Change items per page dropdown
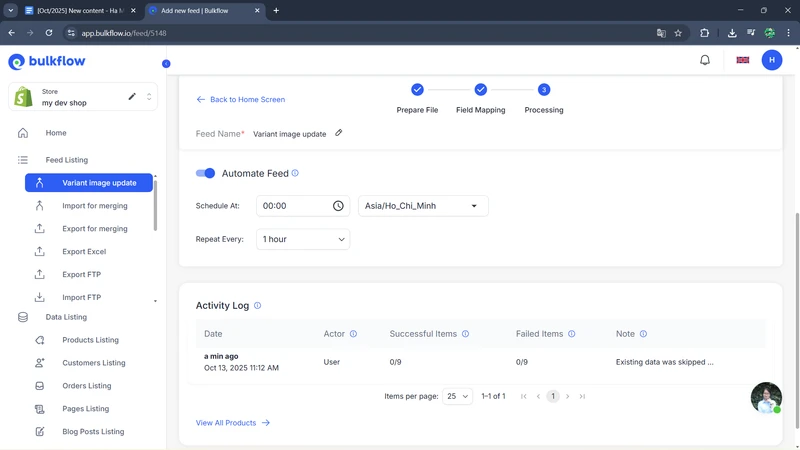 (457, 397)
